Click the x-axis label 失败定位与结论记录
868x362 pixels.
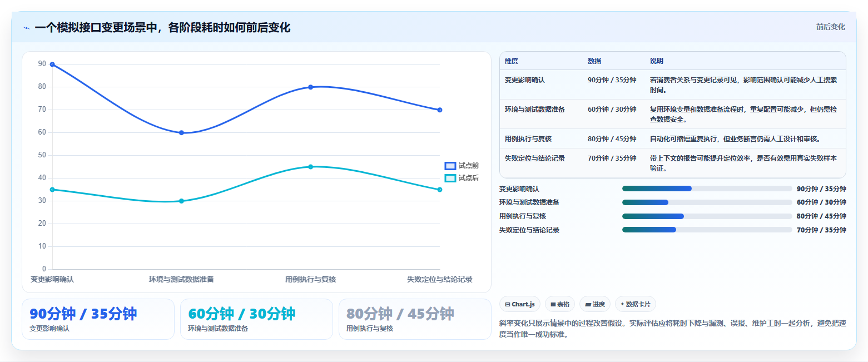click(440, 279)
